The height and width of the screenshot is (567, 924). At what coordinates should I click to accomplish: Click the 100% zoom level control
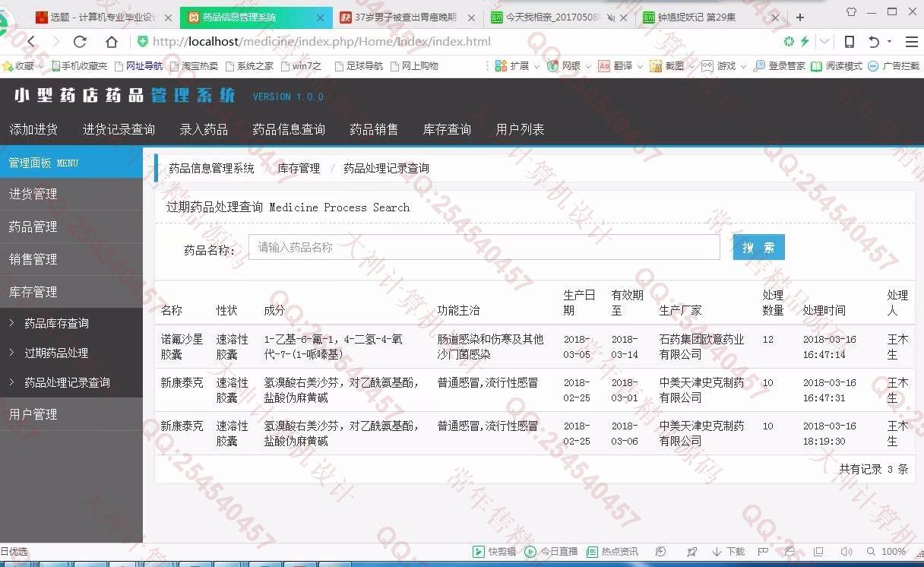tap(893, 552)
